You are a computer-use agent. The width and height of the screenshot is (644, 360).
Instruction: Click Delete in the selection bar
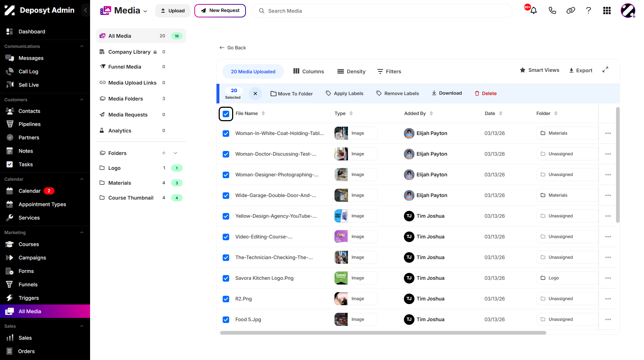point(486,93)
